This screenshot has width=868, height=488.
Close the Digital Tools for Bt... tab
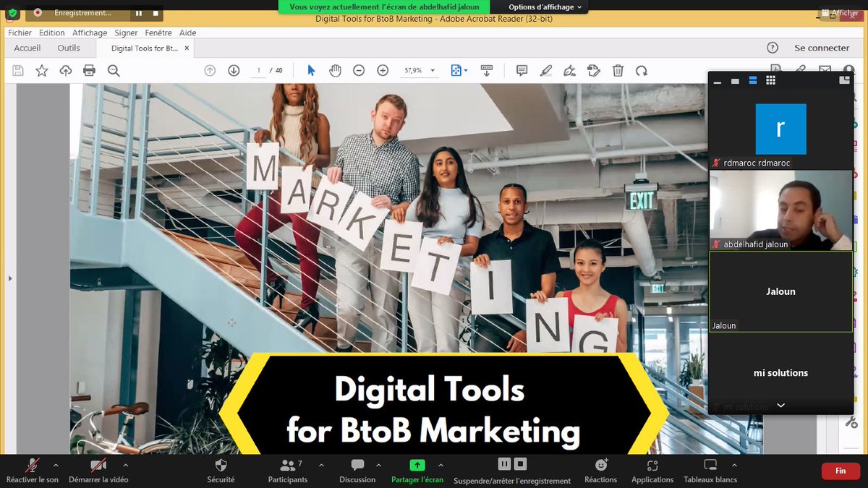pyautogui.click(x=187, y=48)
